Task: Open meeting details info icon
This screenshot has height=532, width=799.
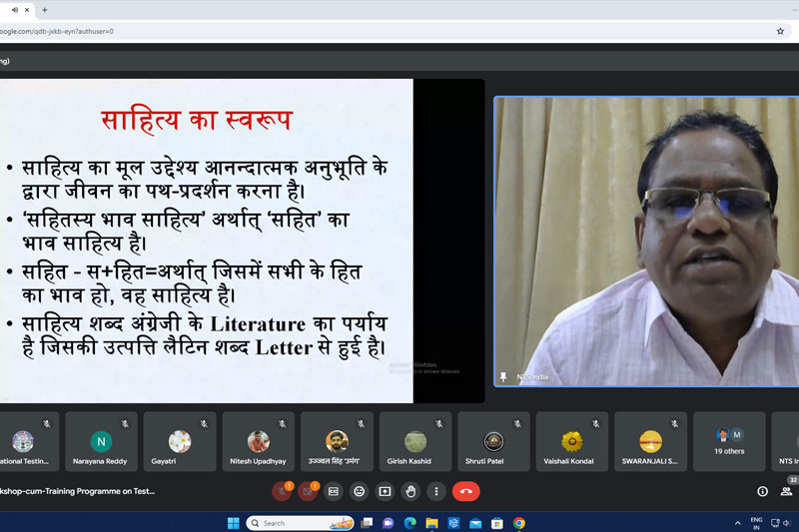Action: 762,491
